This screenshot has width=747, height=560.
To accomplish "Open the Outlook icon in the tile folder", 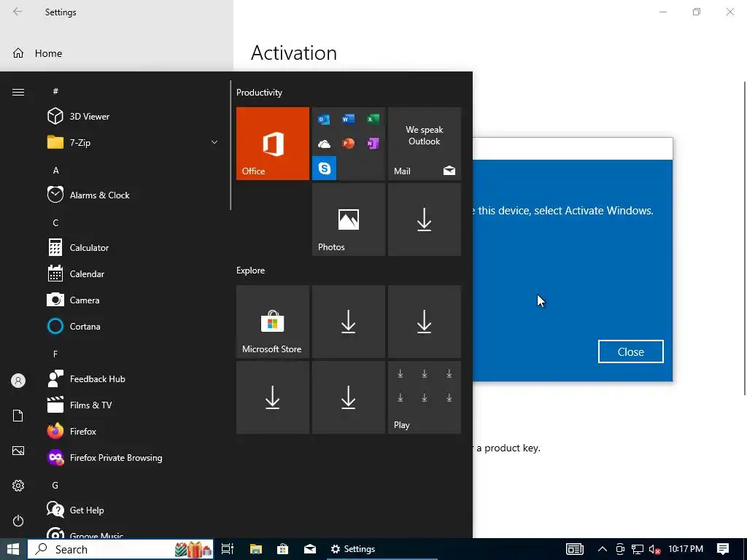I will tap(324, 119).
